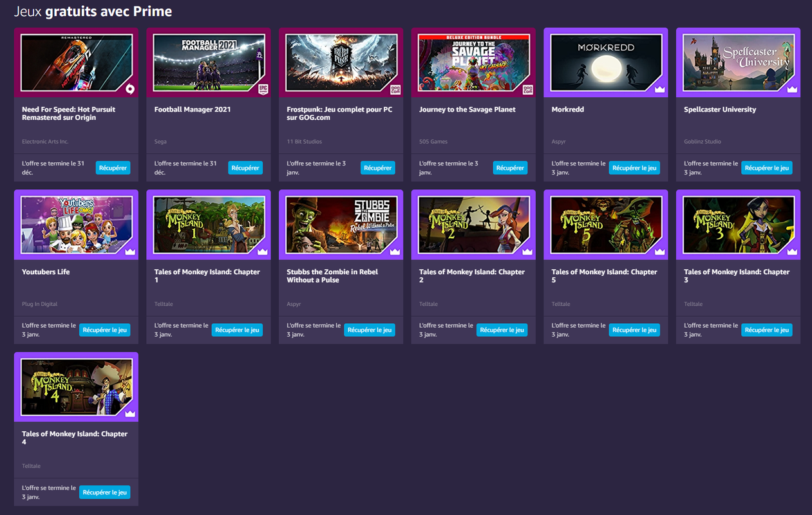Click GOG.com logo on Frostpunk card
Screen dimensions: 812x515
point(395,89)
